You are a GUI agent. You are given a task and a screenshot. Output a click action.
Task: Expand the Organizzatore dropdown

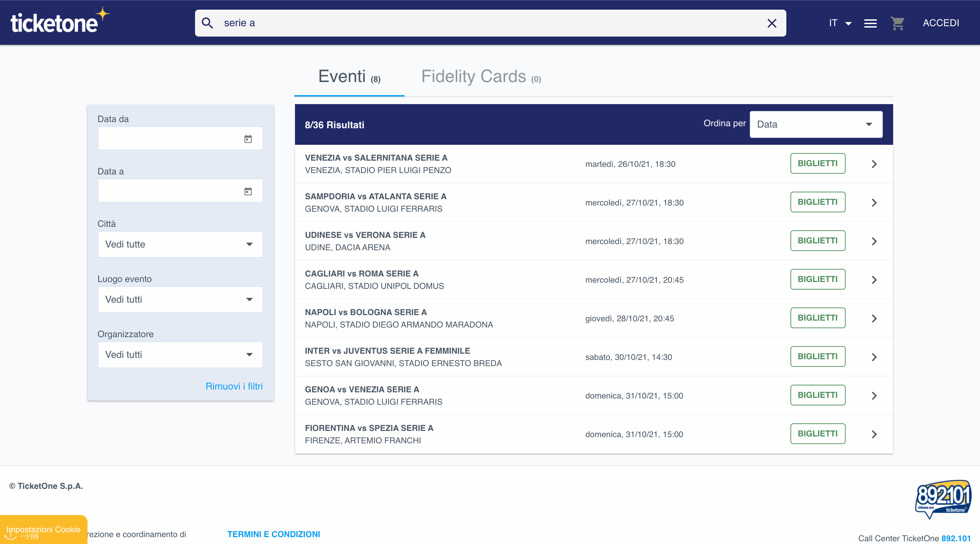tap(180, 355)
